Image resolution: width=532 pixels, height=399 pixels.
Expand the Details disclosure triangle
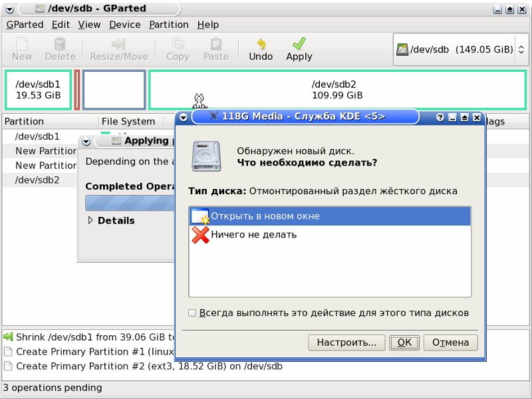pyautogui.click(x=91, y=221)
